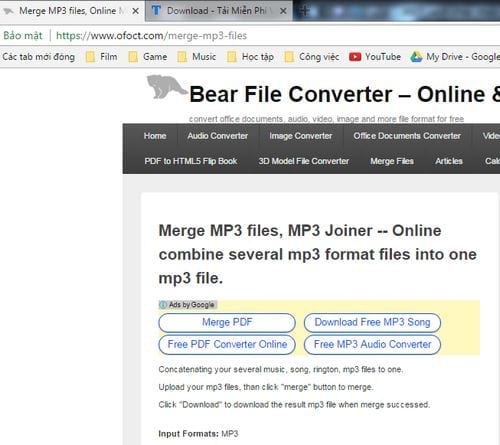Click the Free MP3 Audio Converter link

pos(372,344)
